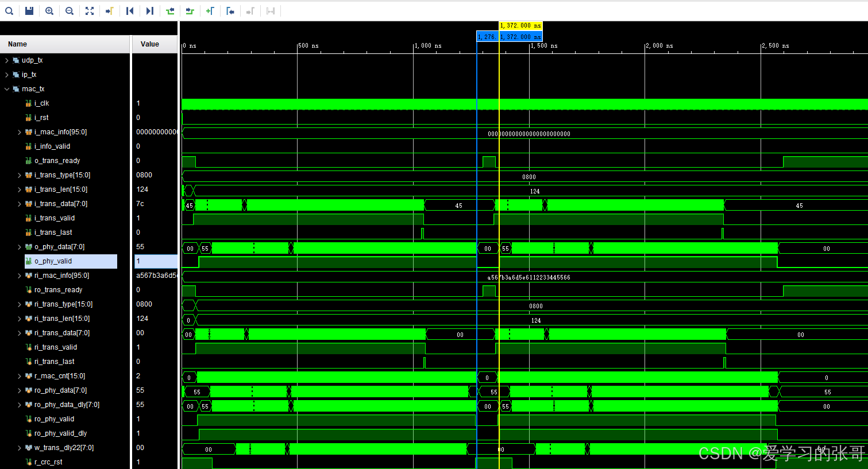The width and height of the screenshot is (868, 469).
Task: Go to previous transition
Action: [170, 11]
